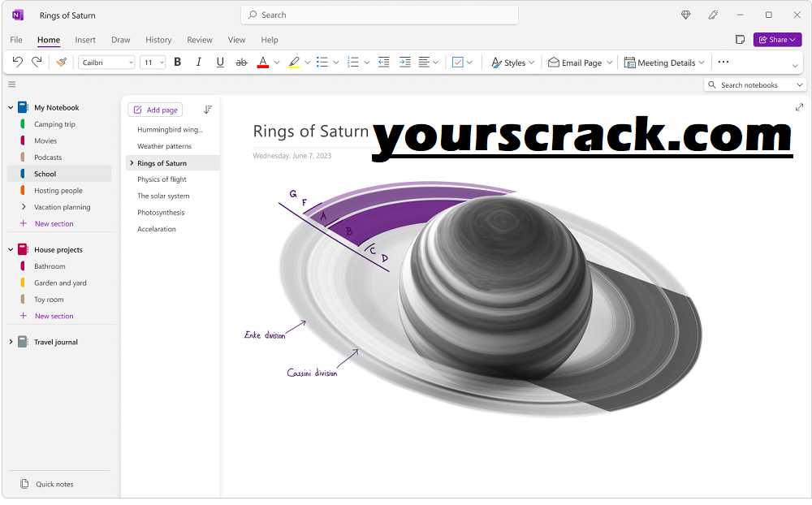This screenshot has width=812, height=505.
Task: Open the sticky notes feed icon
Action: click(740, 39)
